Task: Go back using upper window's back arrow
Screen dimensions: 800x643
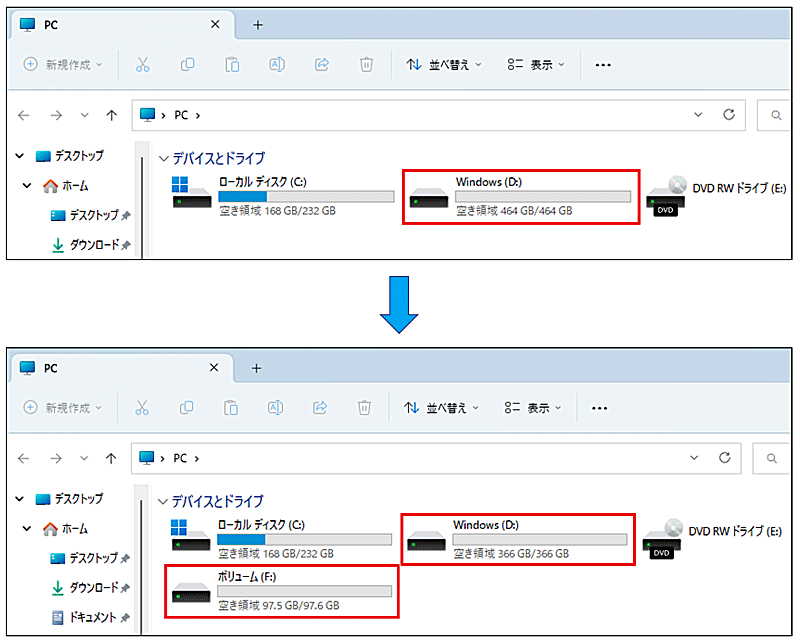Action: tap(23, 115)
